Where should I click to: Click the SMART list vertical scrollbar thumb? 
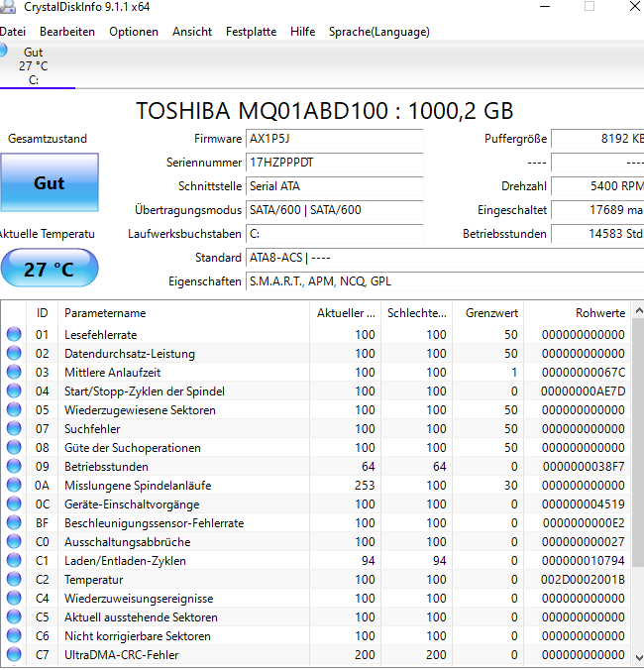tap(638, 442)
